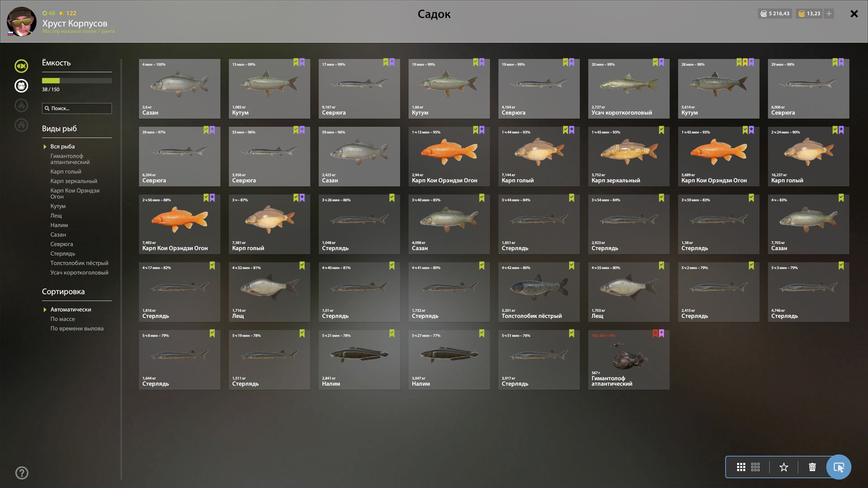Click the trash delete icon
Screen dimensions: 868x488
(x=812, y=467)
